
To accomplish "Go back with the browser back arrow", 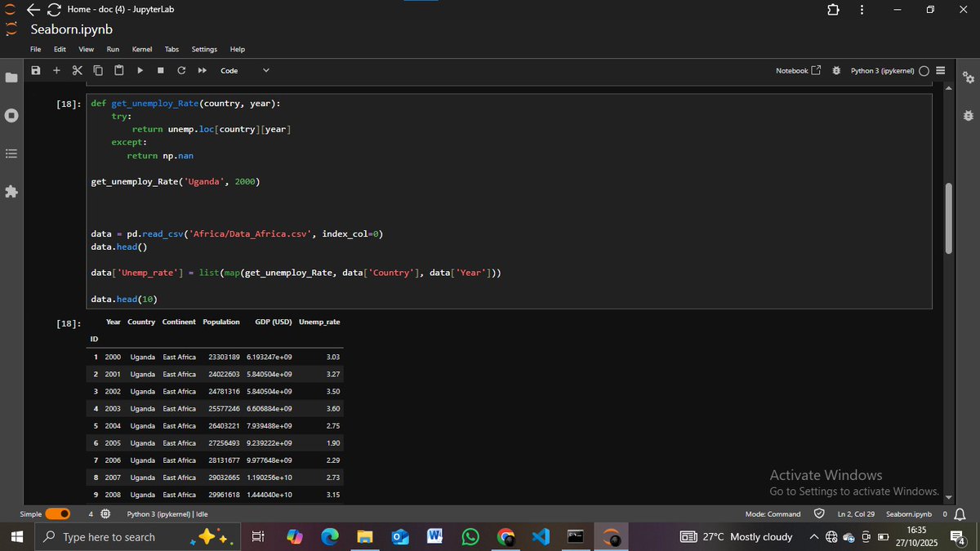I will coord(33,10).
